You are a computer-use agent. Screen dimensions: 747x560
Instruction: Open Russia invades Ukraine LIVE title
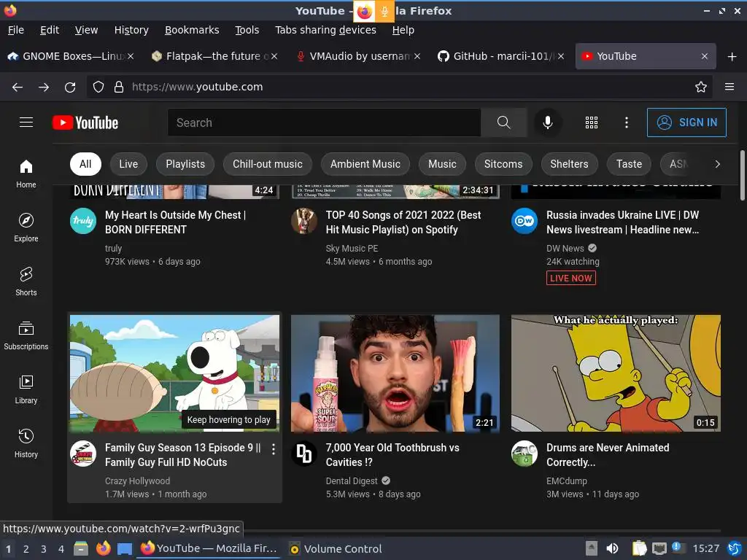coord(623,222)
